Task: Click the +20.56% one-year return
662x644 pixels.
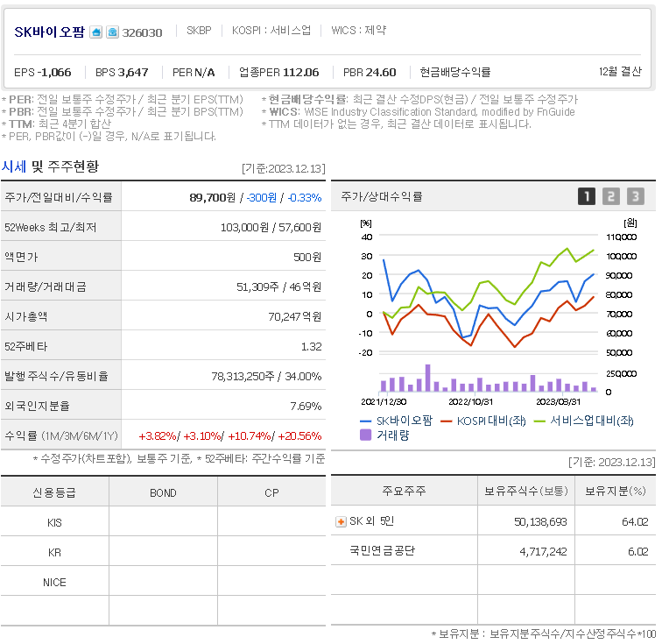Action: (x=299, y=436)
